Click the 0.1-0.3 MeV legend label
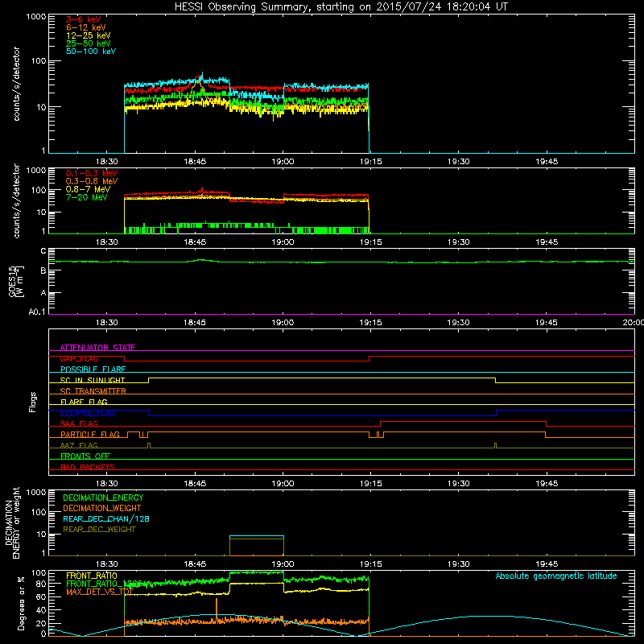Image resolution: width=644 pixels, height=644 pixels. coord(92,173)
